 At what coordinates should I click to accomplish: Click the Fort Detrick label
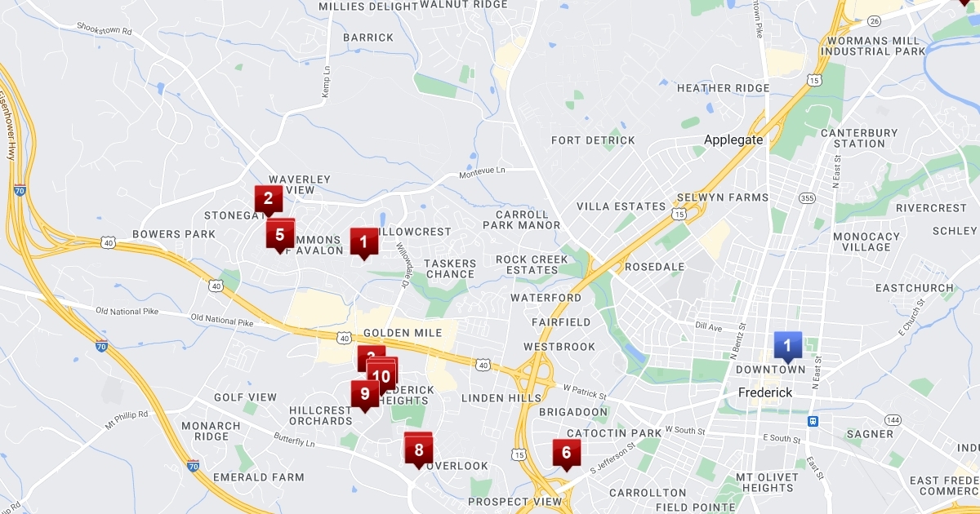pos(593,140)
